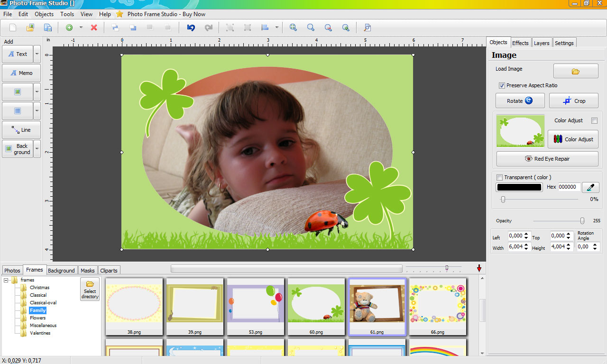
Task: Open the Load Image folder button
Action: 575,71
